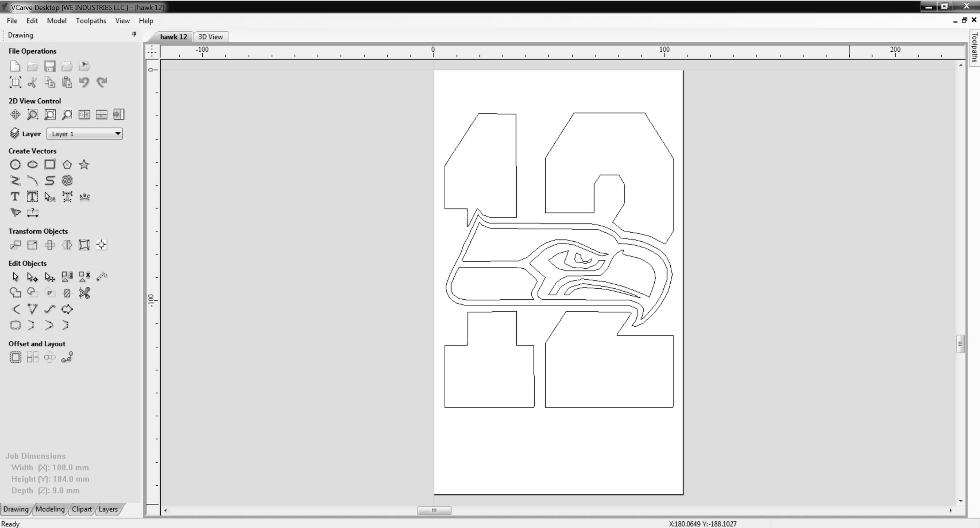Open the Move Objects transform tool
The width and height of the screenshot is (980, 528).
(x=15, y=245)
